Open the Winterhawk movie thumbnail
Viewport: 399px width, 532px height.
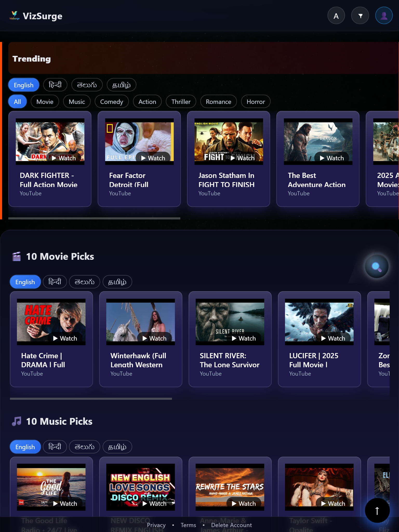(141, 322)
